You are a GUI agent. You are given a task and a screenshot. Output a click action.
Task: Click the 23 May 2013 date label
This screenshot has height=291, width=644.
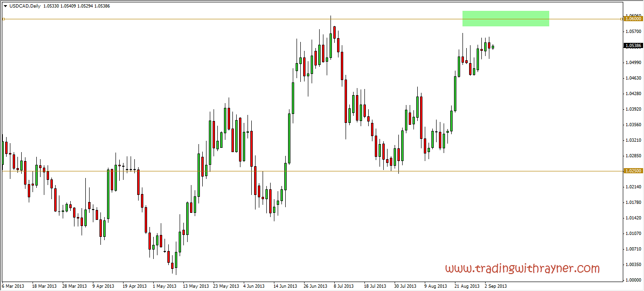click(x=226, y=286)
